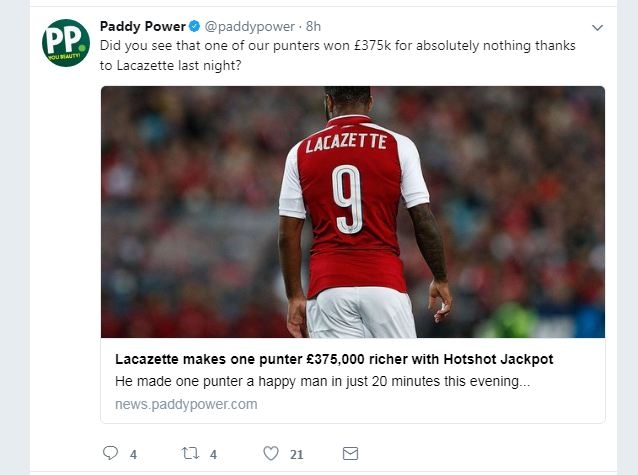Image resolution: width=638 pixels, height=475 pixels.
Task: Like the tweet with the heart icon
Action: tap(270, 453)
